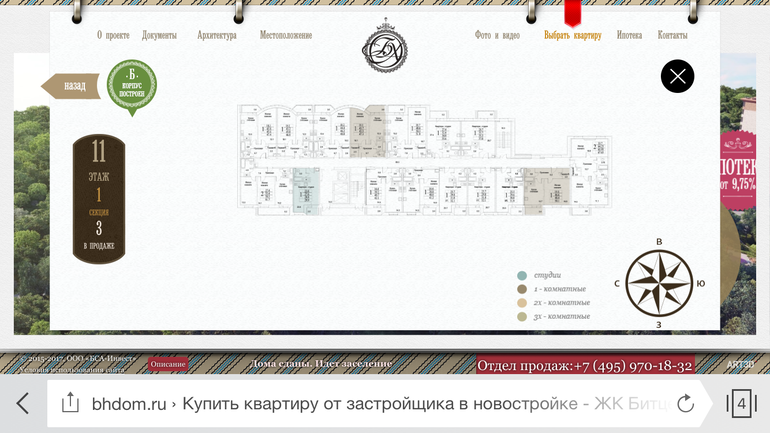Click the compass rose icon
Image resolution: width=770 pixels, height=433 pixels.
[658, 283]
